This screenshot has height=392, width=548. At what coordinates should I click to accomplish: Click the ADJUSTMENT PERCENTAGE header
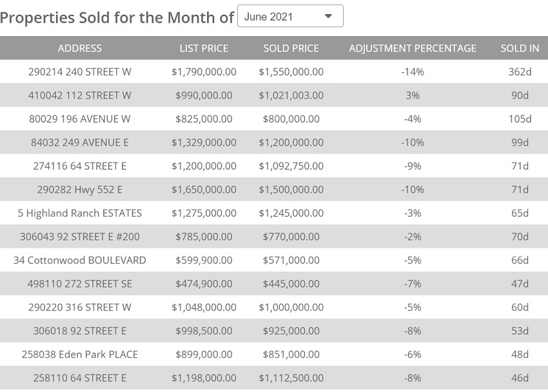(x=413, y=48)
